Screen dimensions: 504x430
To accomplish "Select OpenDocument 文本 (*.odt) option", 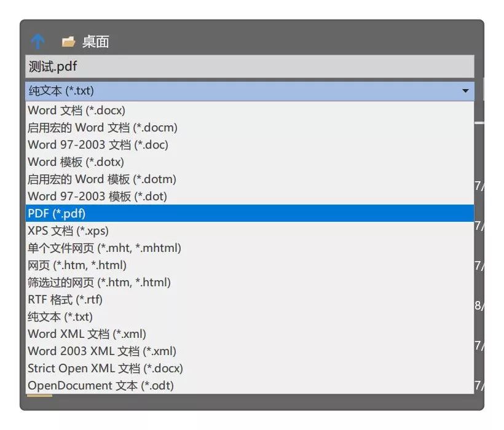I will (x=250, y=385).
